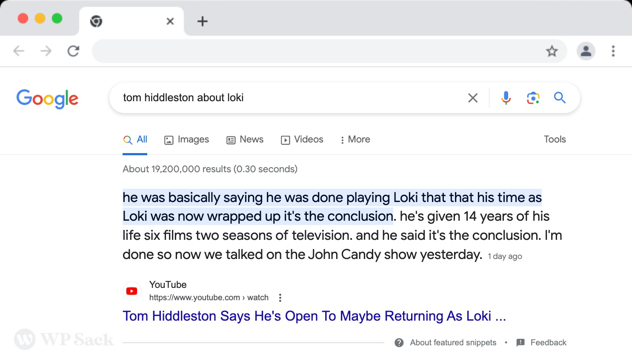Open Google Lens image search icon
Viewport: 632px width, 364px height.
coord(533,98)
